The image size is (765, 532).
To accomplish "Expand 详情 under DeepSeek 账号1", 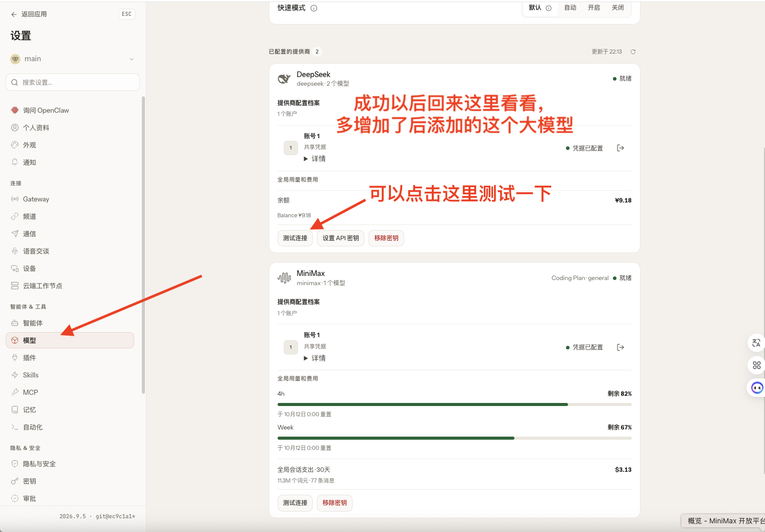I will (x=315, y=159).
